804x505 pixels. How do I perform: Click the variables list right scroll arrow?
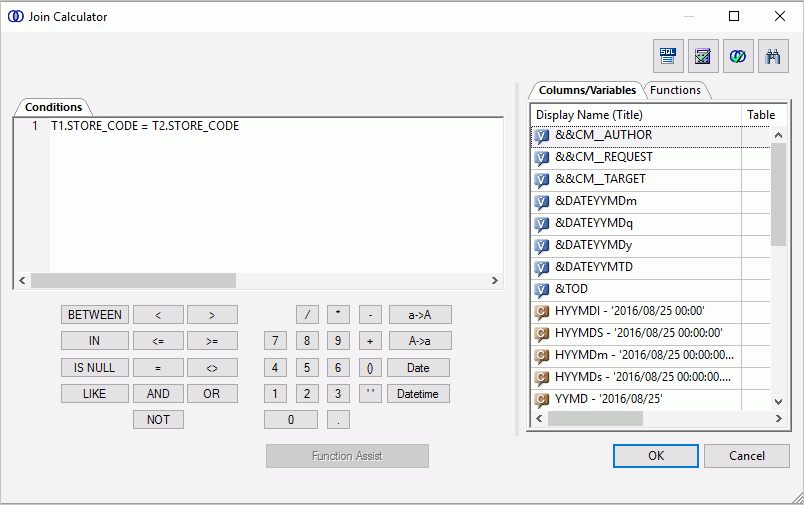778,419
